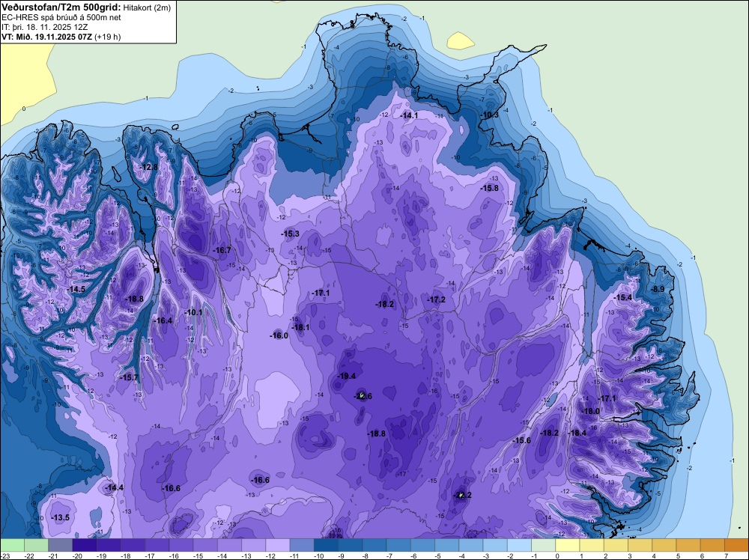Image resolution: width=749 pixels, height=560 pixels.
Task: Click the -15.3 temperature label
Action: pyautogui.click(x=290, y=234)
